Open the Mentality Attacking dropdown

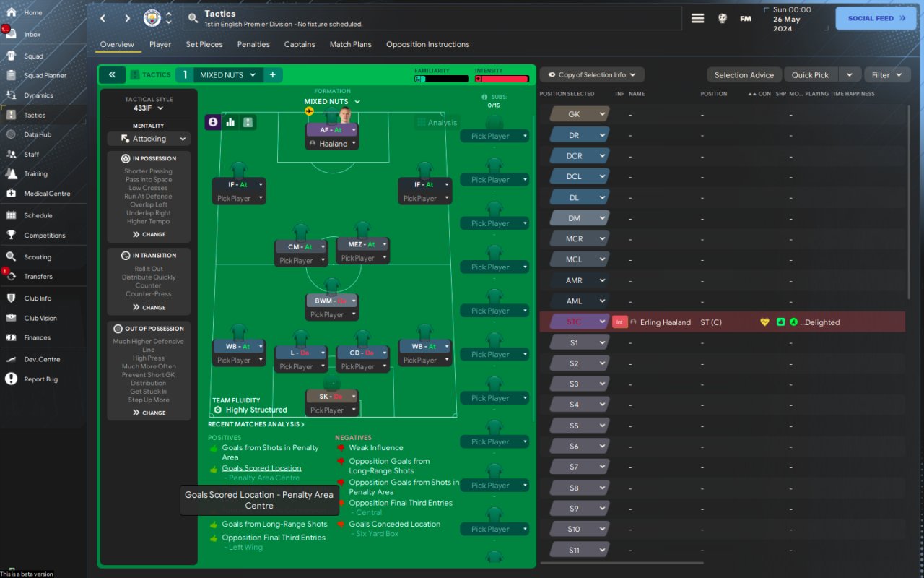(149, 139)
